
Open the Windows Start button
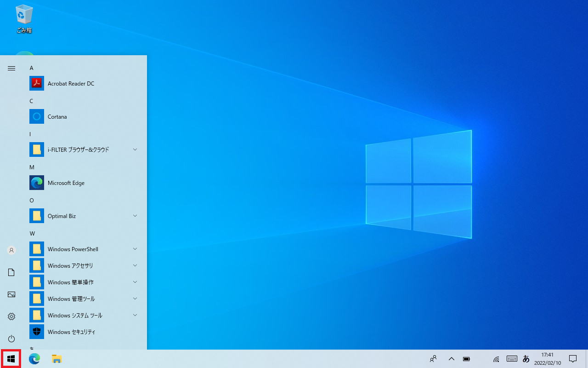point(11,359)
